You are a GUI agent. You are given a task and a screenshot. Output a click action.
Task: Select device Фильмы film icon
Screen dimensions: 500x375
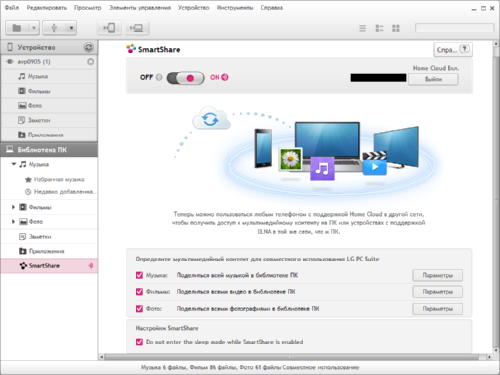[x=22, y=91]
